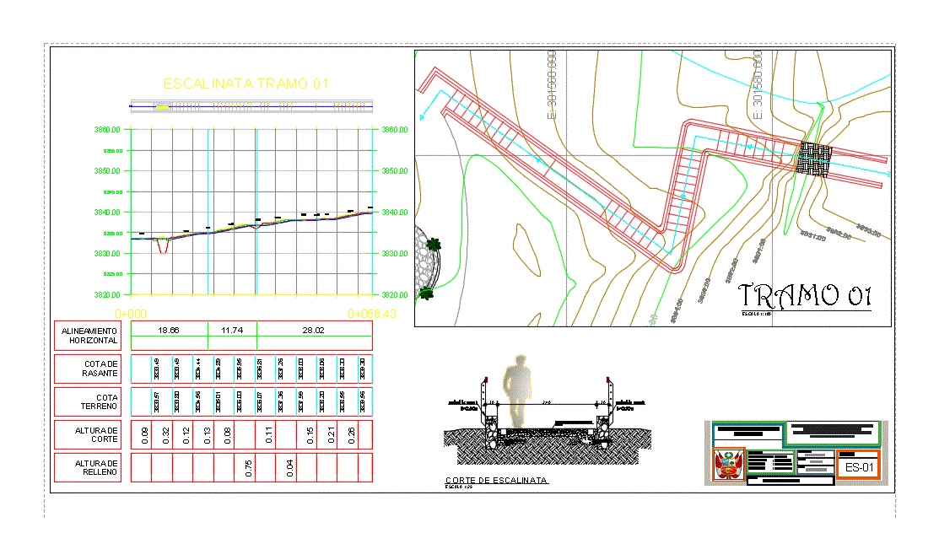This screenshot has height=560, width=939.
Task: Select the human silhouette in the cross-section
Action: click(517, 390)
